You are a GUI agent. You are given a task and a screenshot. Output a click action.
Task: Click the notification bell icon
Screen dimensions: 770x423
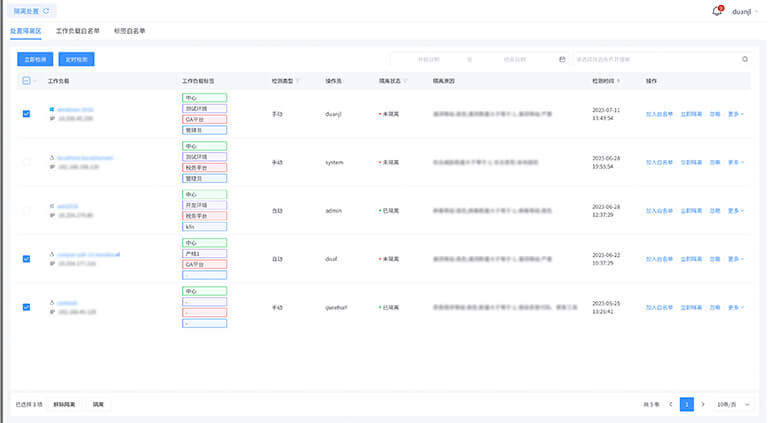pos(716,11)
